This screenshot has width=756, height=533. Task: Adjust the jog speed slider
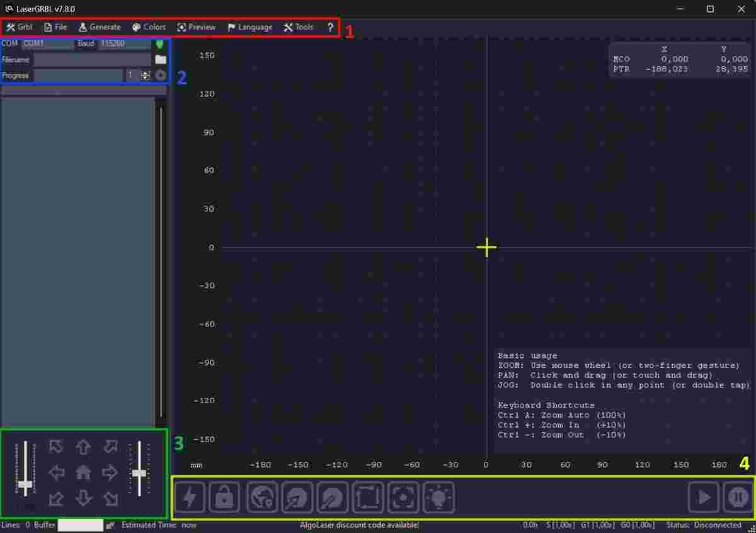coord(24,485)
